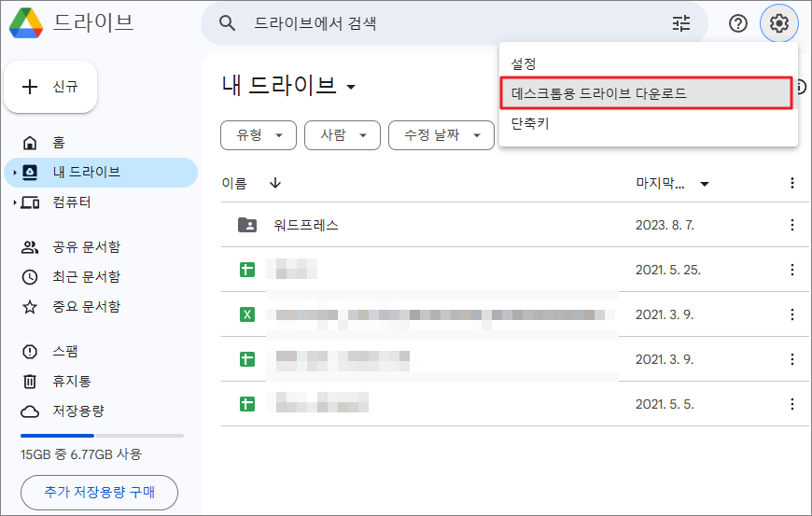This screenshot has width=812, height=516.
Task: Click the settings gear icon
Action: point(779,23)
